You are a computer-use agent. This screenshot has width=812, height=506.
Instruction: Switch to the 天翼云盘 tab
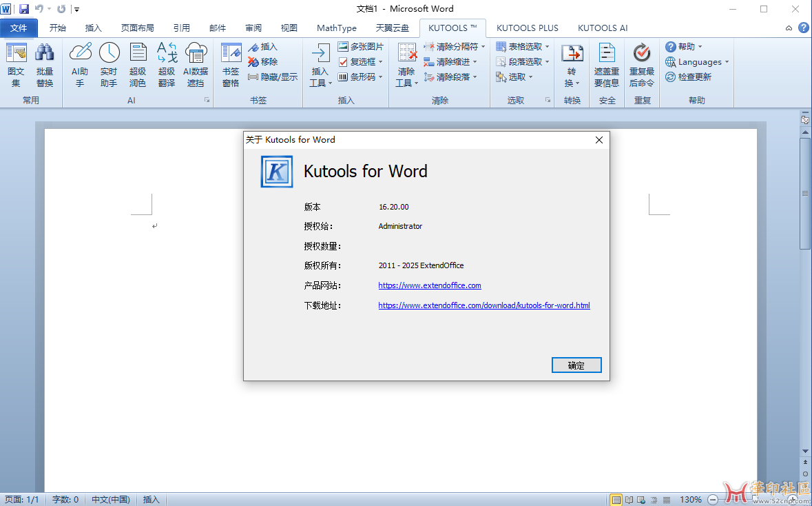(x=392, y=28)
